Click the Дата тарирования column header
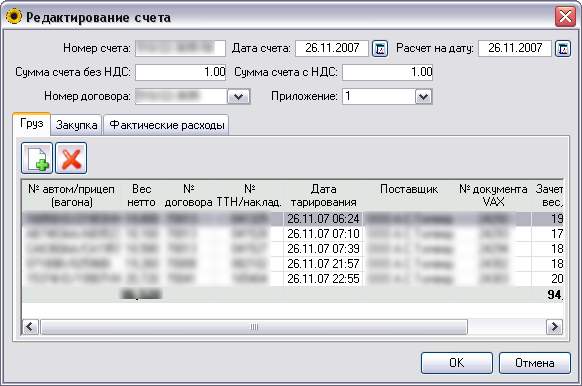 [323, 196]
